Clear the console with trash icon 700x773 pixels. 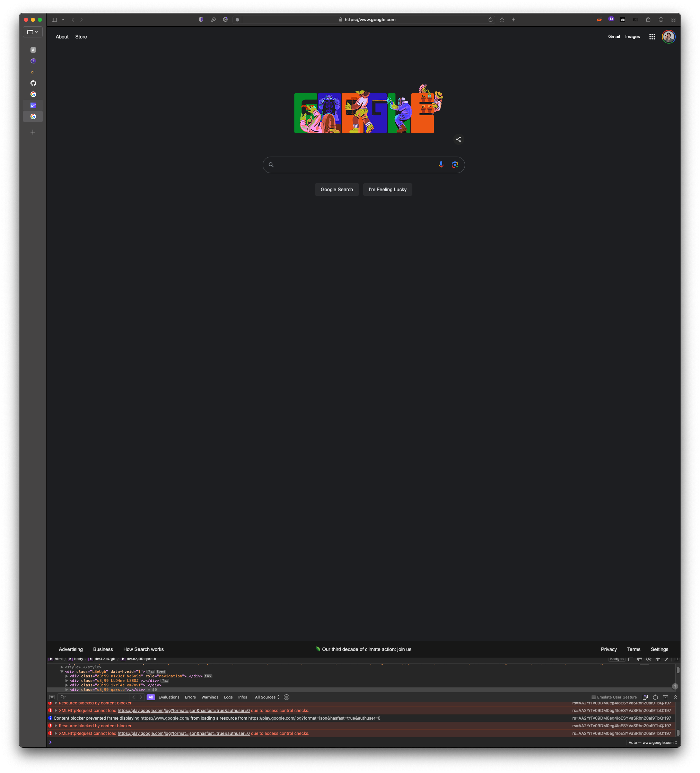665,697
